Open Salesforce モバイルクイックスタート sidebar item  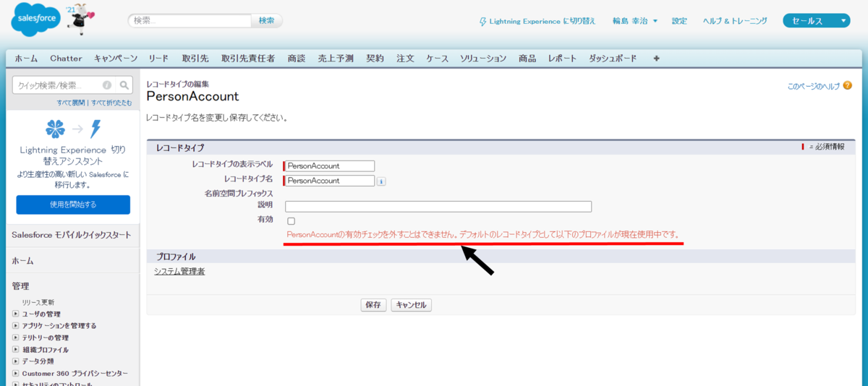[x=72, y=235]
